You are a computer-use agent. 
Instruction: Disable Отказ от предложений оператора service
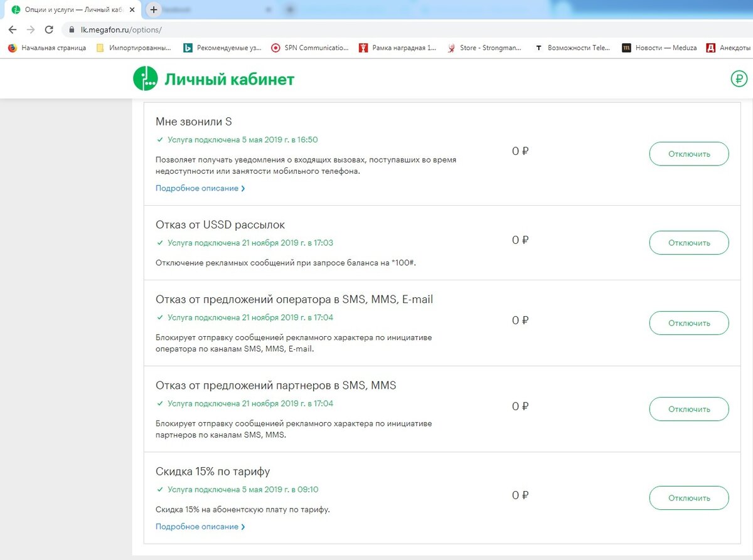tap(689, 323)
